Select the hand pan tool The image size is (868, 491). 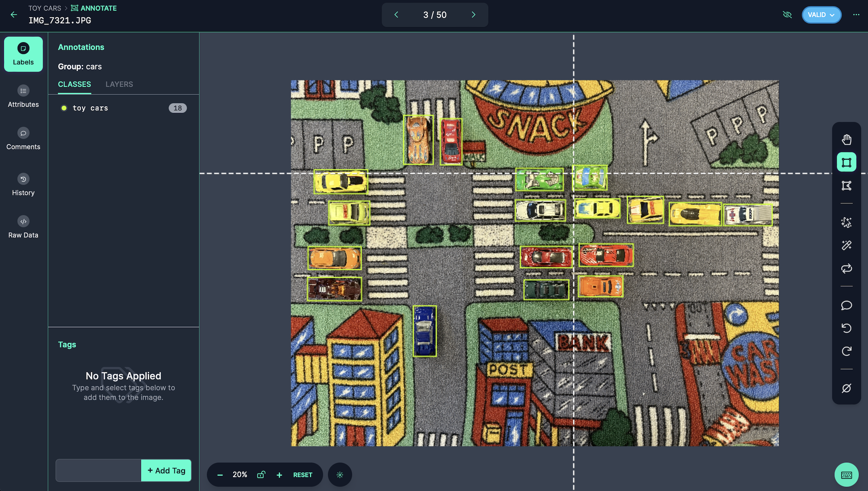click(x=847, y=140)
